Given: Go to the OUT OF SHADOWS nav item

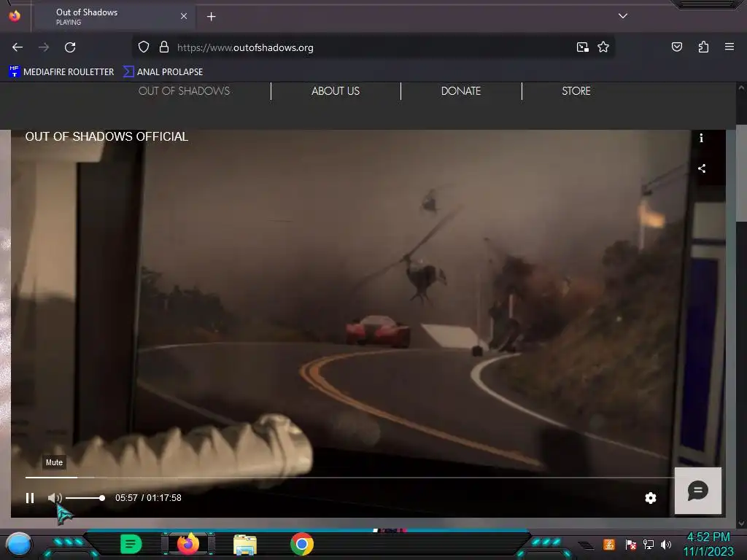Looking at the screenshot, I should tap(184, 91).
